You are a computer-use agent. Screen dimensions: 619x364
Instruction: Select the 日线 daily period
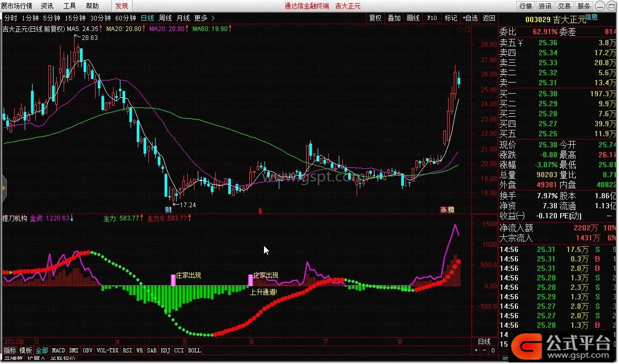pos(147,18)
